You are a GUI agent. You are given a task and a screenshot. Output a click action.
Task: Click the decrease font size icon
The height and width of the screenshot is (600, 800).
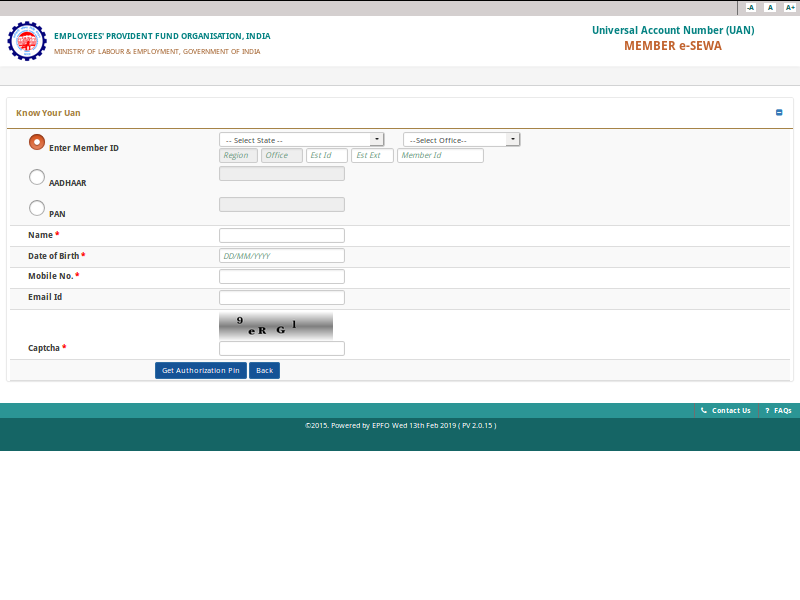[749, 7]
